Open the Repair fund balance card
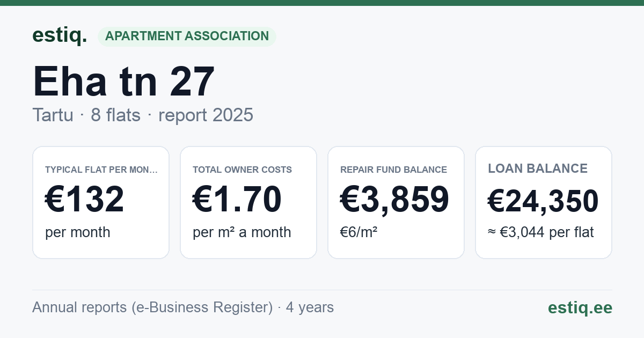Image resolution: width=644 pixels, height=338 pixels. click(x=396, y=202)
